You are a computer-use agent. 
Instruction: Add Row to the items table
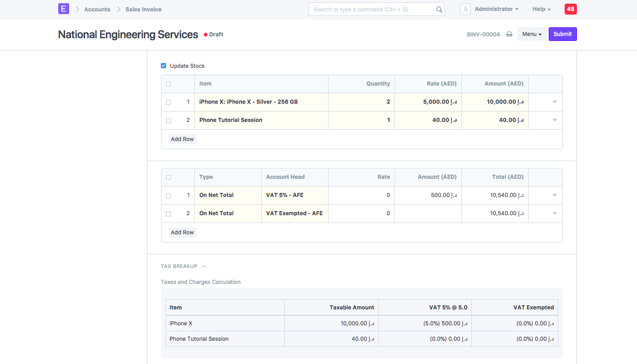[x=182, y=139]
